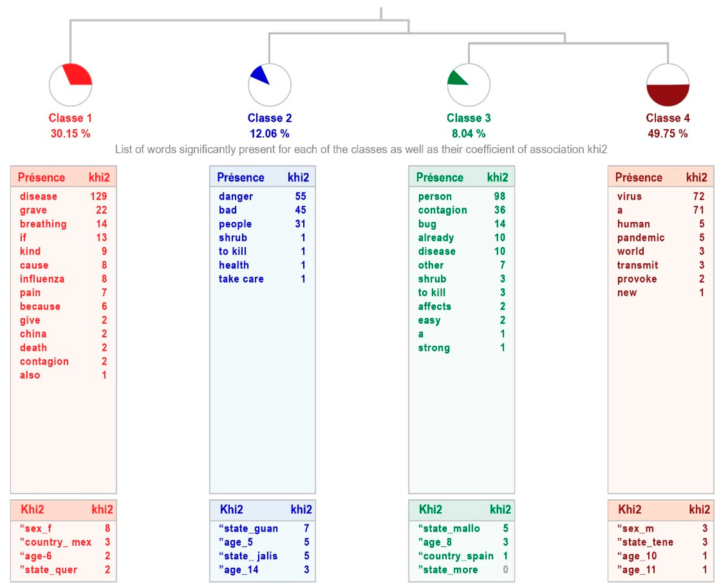Viewport: 726px width, 588px height.
Task: Click the caption about khi2 association coefficient
Action: (361, 149)
